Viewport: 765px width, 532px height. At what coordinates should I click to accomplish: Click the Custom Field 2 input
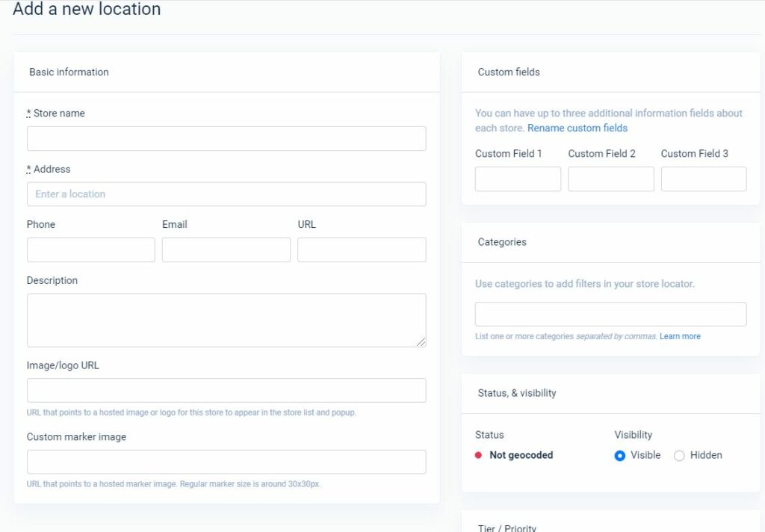click(x=610, y=179)
